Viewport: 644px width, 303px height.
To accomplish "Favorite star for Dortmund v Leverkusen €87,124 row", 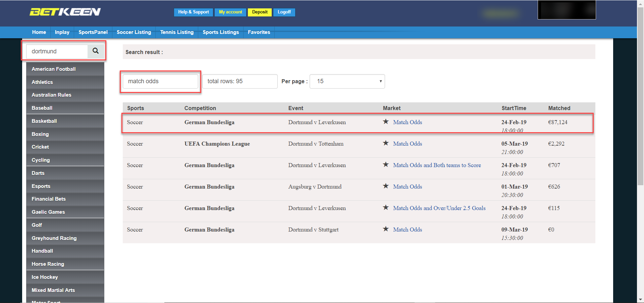I will [386, 121].
